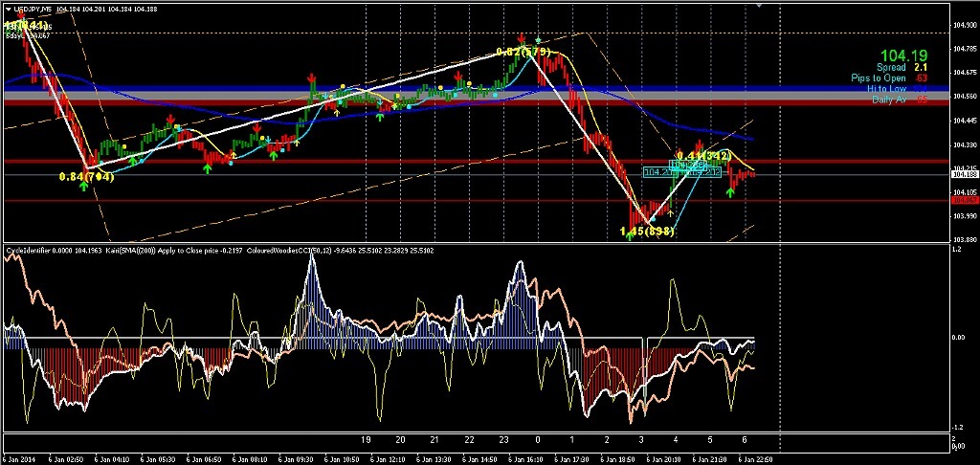Viewport: 980px width, 465px height.
Task: Click the 1.2 scale label of indicator window
Action: point(954,250)
